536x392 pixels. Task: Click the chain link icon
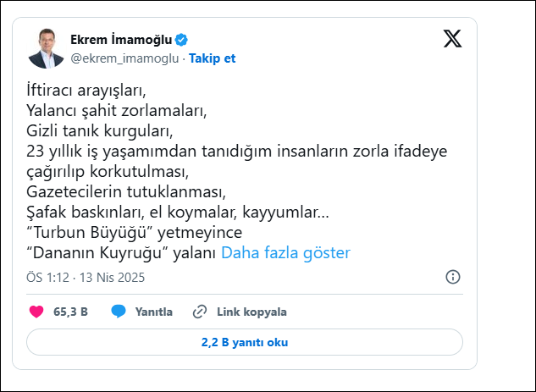200,312
